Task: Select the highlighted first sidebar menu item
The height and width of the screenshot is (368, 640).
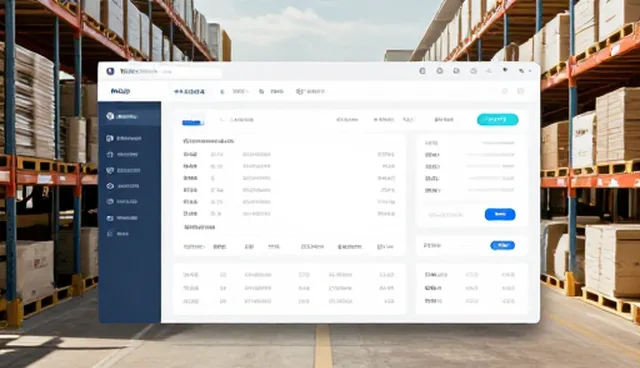Action: [x=129, y=117]
